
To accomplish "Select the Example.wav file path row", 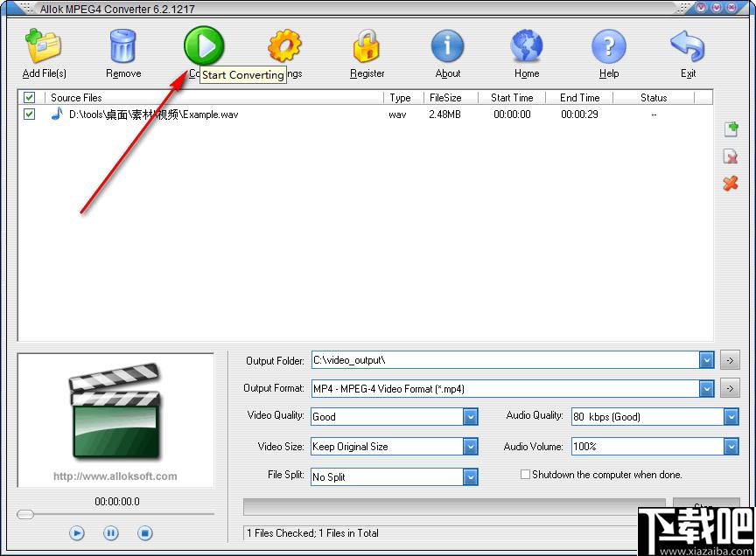I will pos(153,115).
